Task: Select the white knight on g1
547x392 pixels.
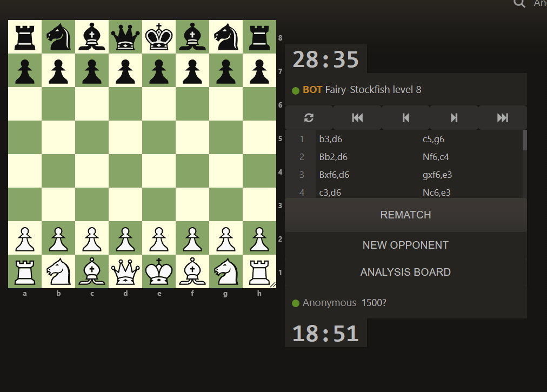Action: (226, 271)
